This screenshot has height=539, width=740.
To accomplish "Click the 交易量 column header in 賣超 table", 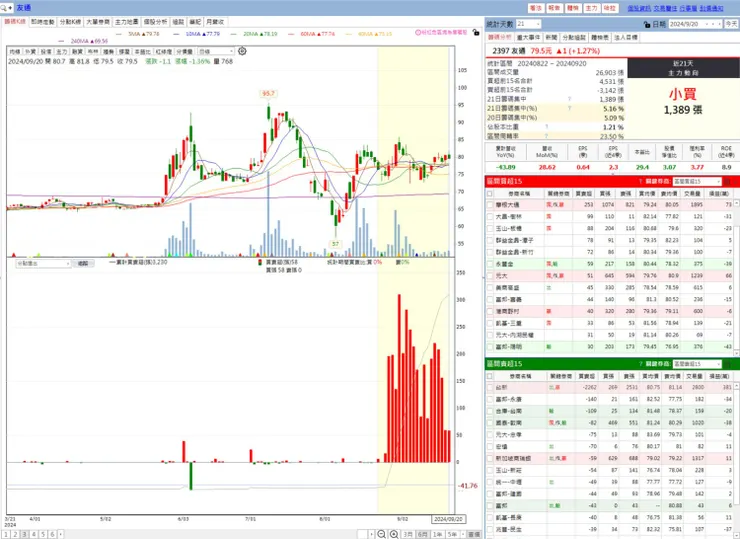I will [x=694, y=376].
